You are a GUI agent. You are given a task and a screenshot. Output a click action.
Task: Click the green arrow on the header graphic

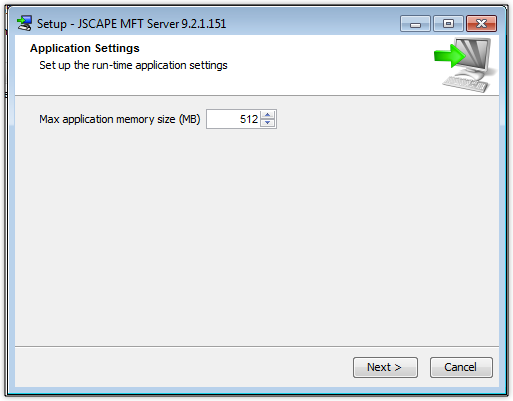pyautogui.click(x=449, y=56)
